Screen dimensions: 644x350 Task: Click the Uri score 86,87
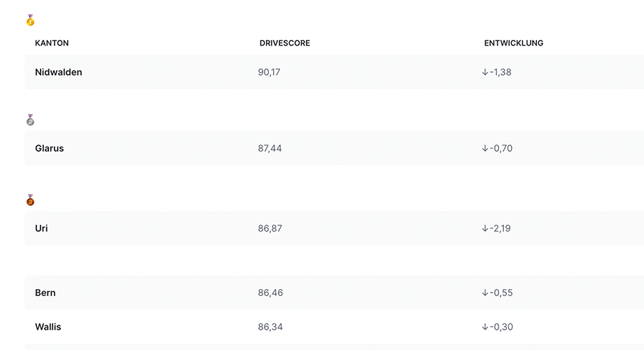pos(269,228)
